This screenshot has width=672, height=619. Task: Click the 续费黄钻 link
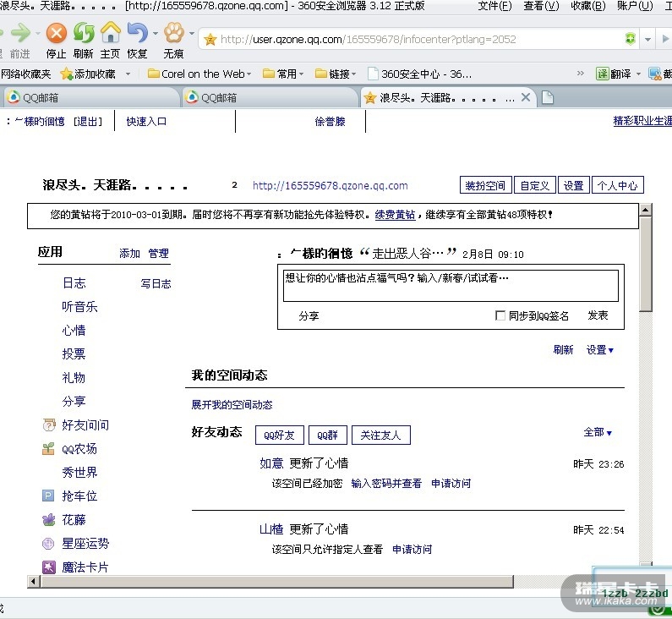(395, 214)
